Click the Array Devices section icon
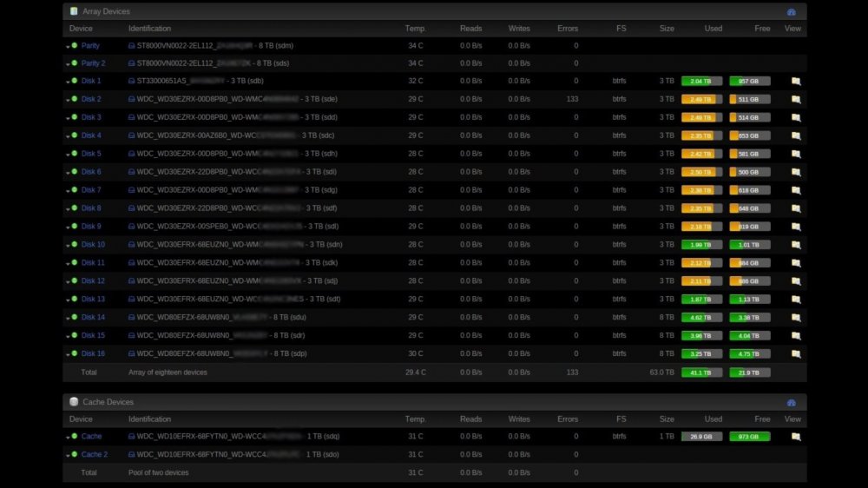This screenshot has width=868, height=488. pyautogui.click(x=74, y=11)
